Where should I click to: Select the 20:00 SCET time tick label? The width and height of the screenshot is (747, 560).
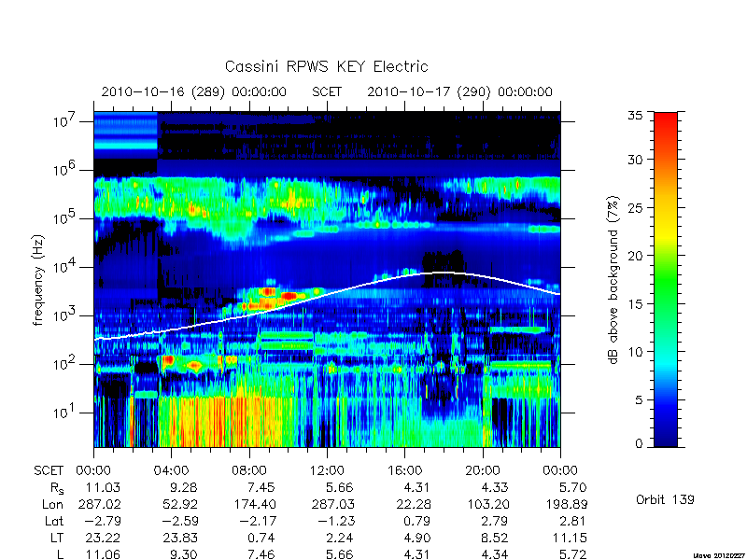[483, 471]
